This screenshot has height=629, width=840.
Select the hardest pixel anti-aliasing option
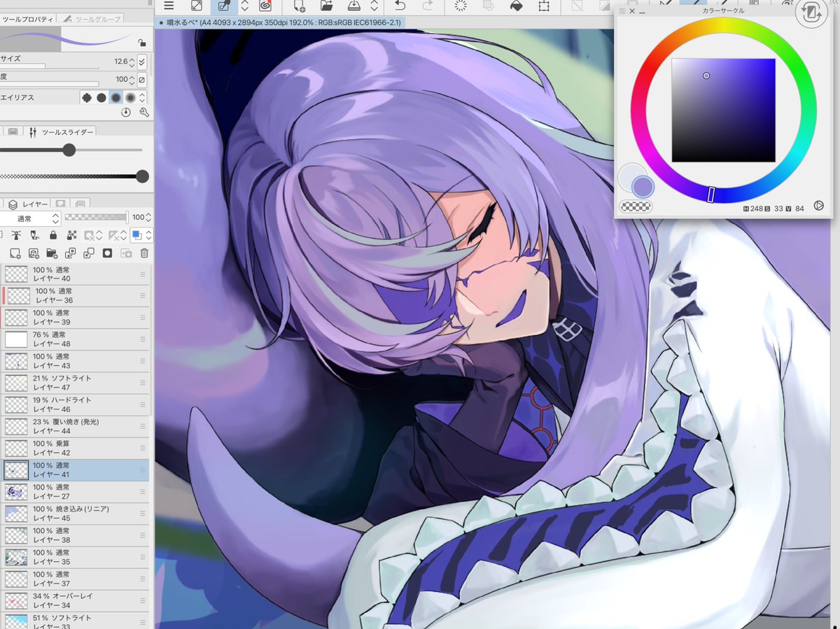[x=87, y=98]
